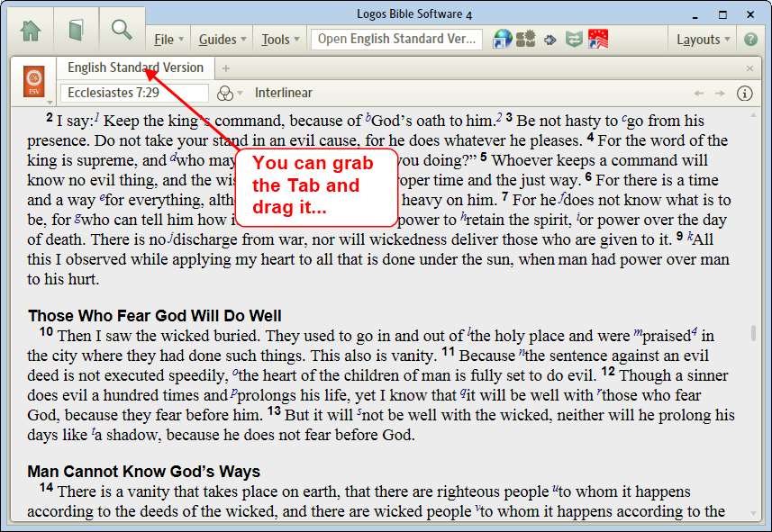This screenshot has height=532, width=772.
Task: Click verse number 13
Action: pyautogui.click(x=274, y=410)
